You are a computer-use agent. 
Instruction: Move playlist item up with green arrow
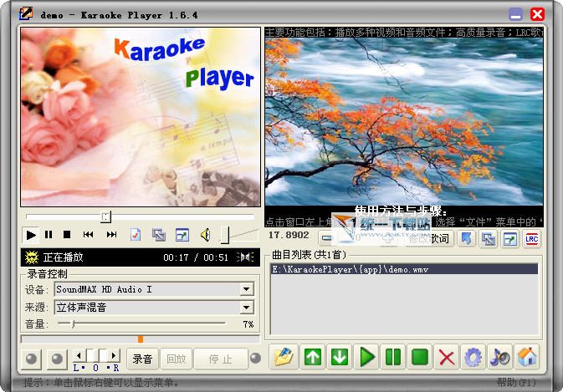point(312,358)
